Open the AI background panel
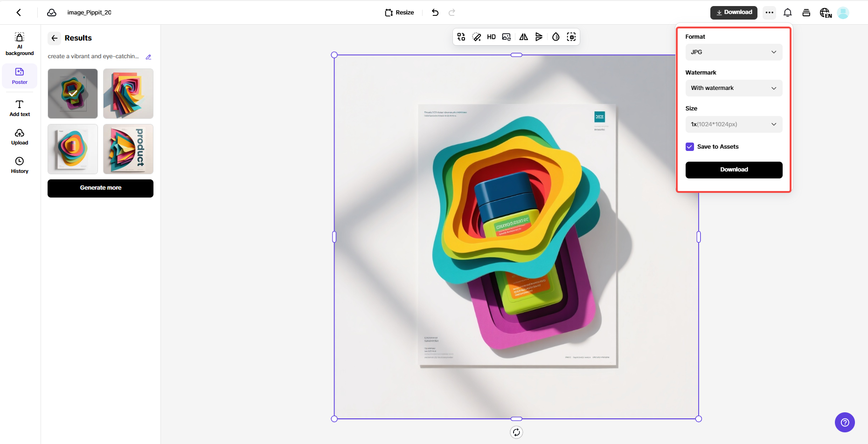The image size is (868, 444). tap(20, 44)
